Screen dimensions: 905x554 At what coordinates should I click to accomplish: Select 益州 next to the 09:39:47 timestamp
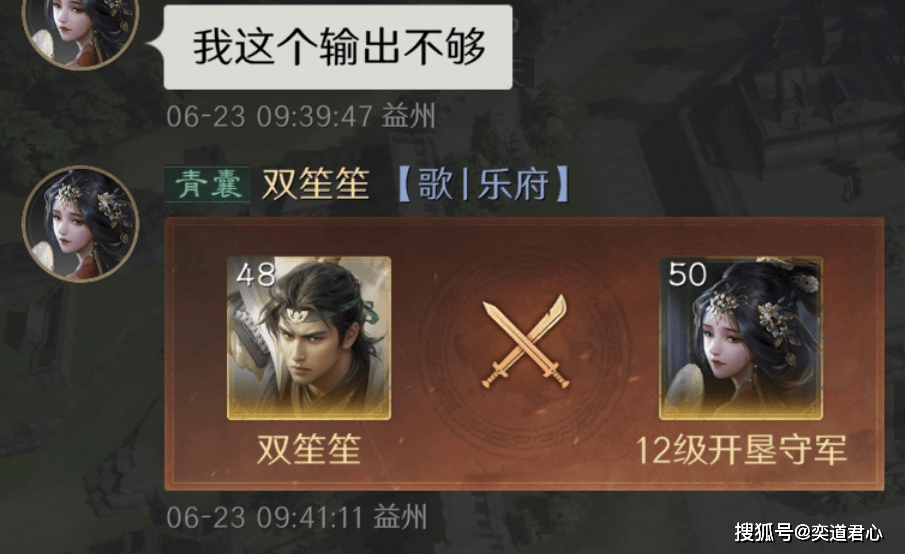point(408,116)
